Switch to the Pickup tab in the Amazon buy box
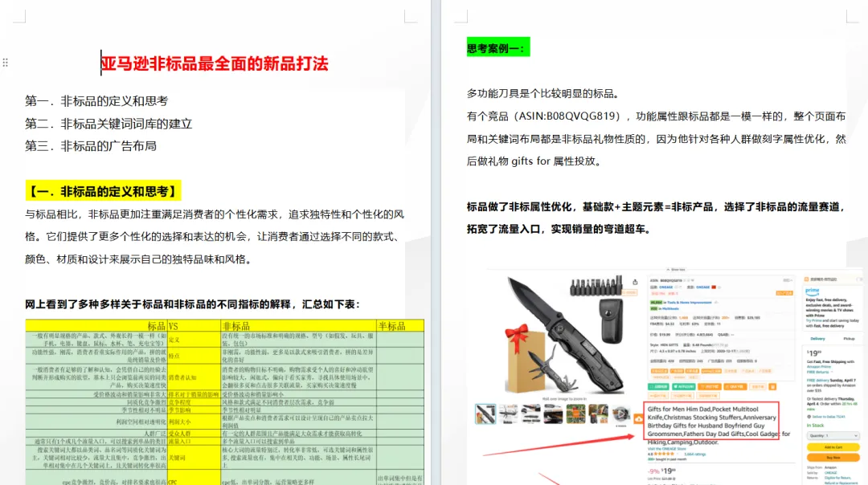Screen dimensions: 868x485 coord(849,338)
